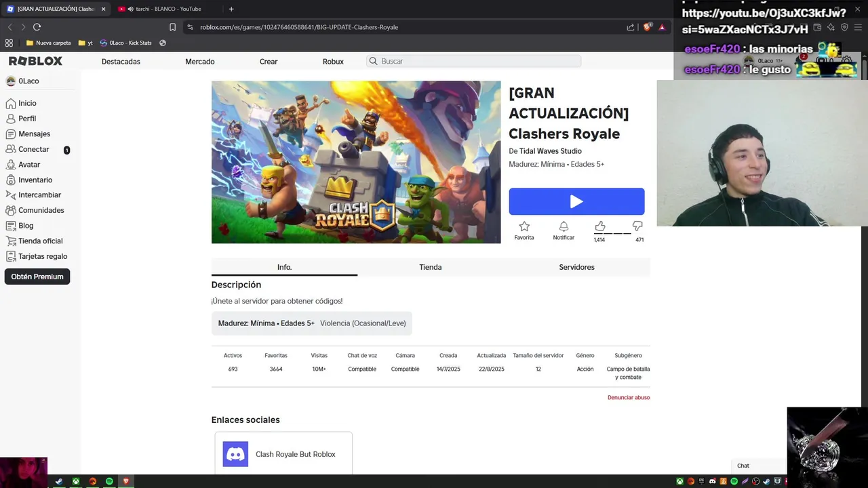Open Tarjetas regalo in the sidebar

tap(37, 256)
